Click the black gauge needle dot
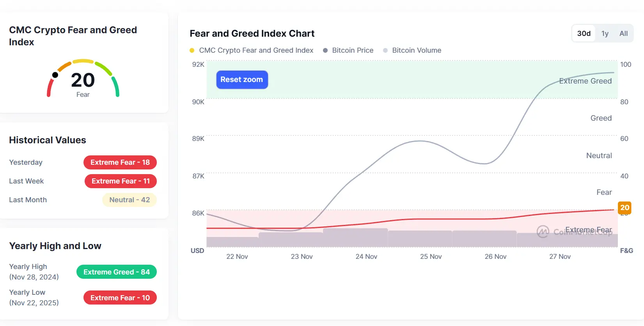 (55, 75)
